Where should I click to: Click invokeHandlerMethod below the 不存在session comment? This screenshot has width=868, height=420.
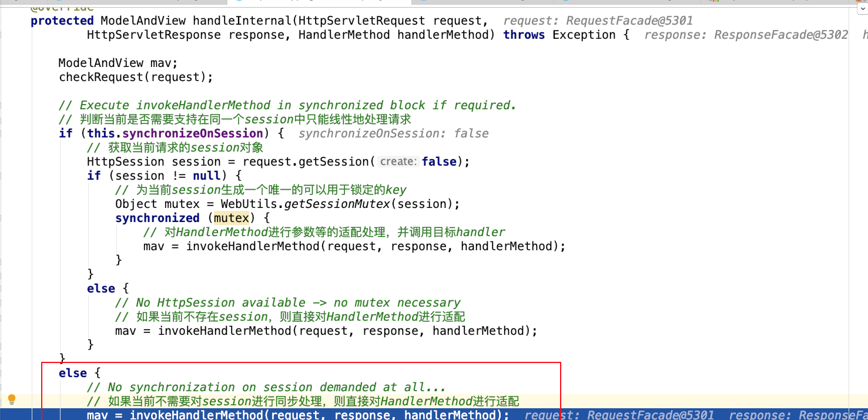coord(224,331)
